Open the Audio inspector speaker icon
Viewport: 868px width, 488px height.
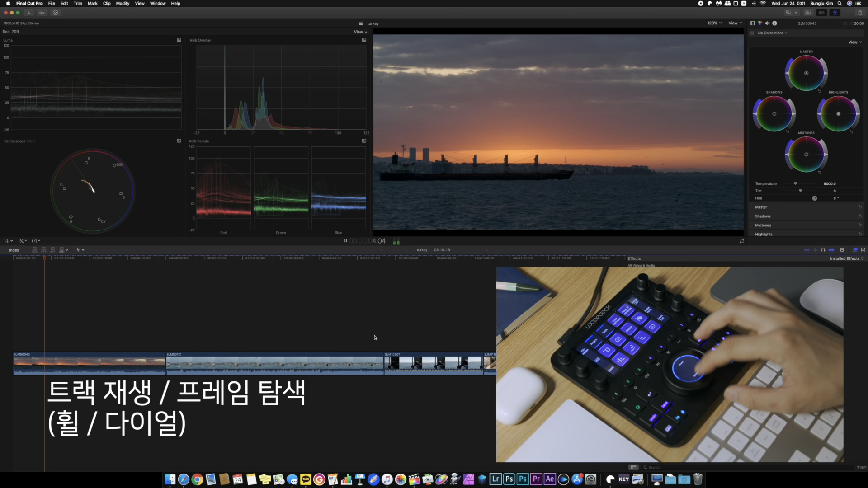767,23
